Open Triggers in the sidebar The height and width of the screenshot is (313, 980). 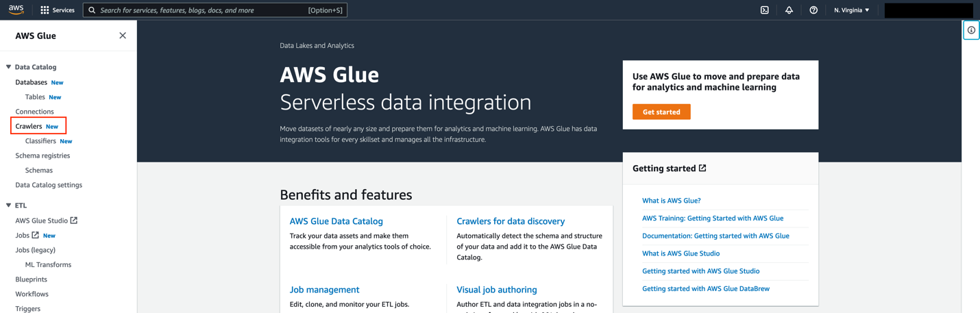(x=27, y=309)
